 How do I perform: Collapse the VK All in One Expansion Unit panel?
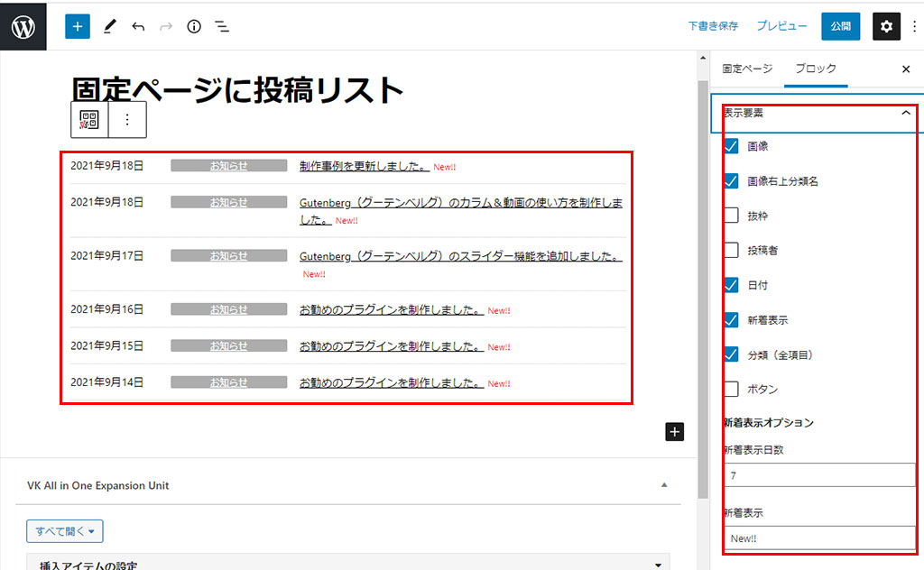coord(664,485)
